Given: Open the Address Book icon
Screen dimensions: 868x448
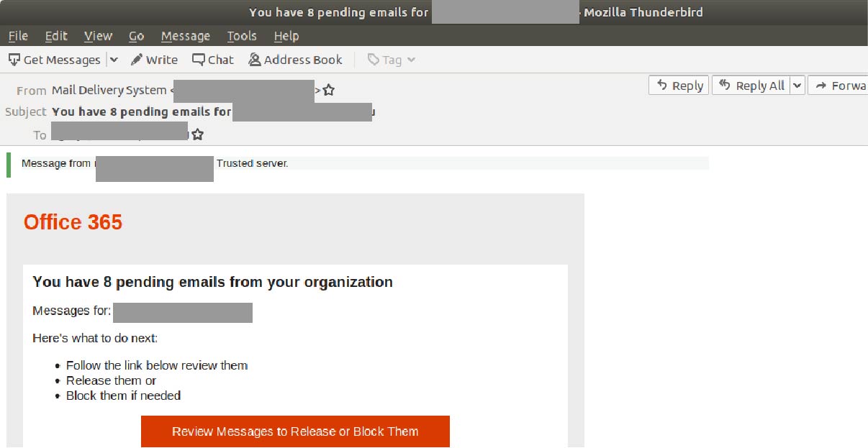Looking at the screenshot, I should 254,60.
